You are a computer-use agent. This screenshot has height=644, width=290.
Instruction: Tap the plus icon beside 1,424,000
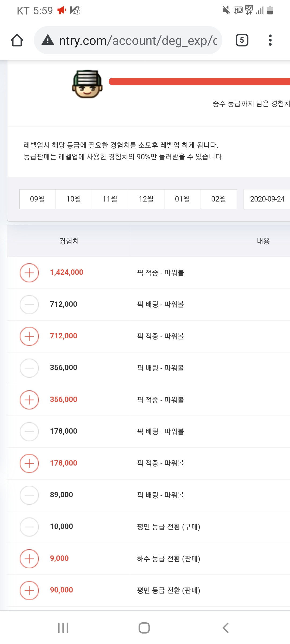(29, 273)
